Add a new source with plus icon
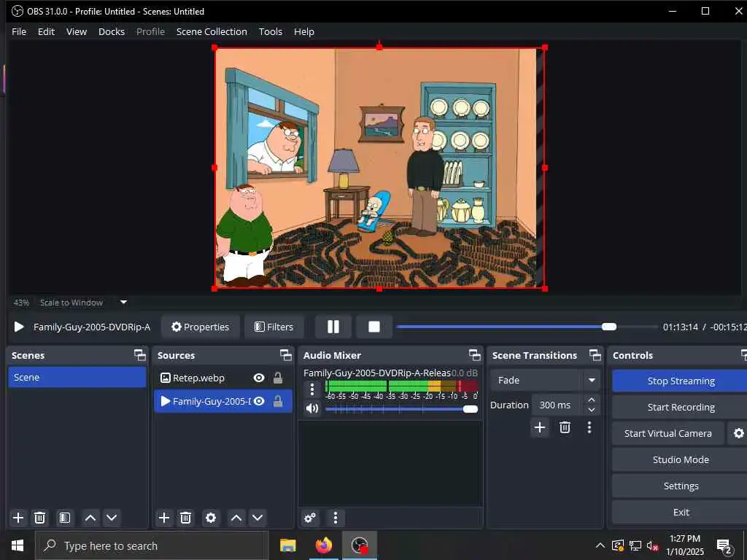The image size is (747, 560). (x=164, y=518)
